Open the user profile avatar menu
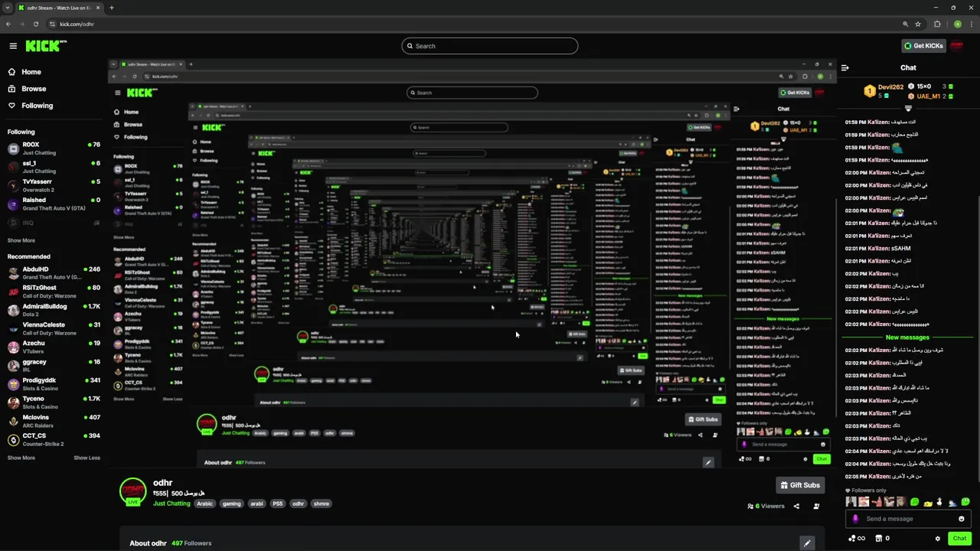 [956, 46]
